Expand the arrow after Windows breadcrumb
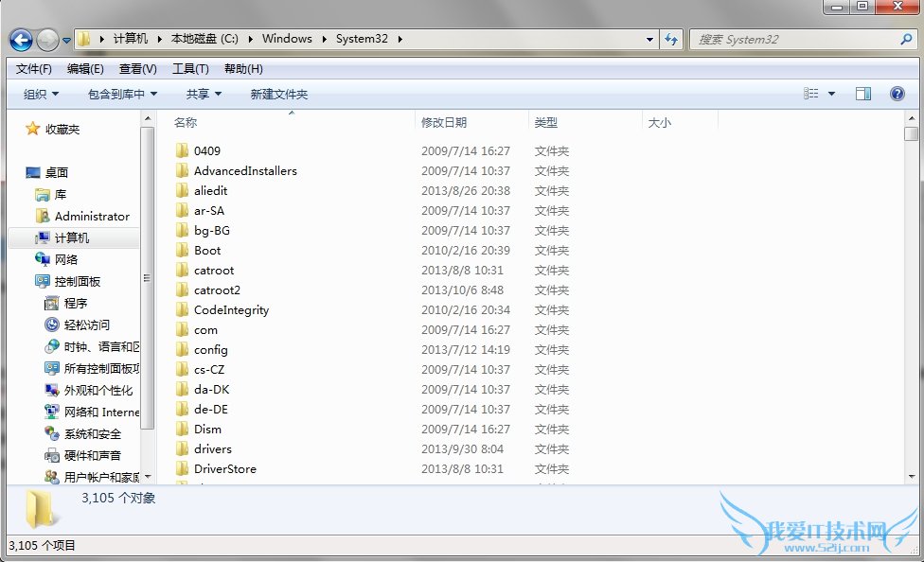The image size is (924, 562). click(324, 39)
